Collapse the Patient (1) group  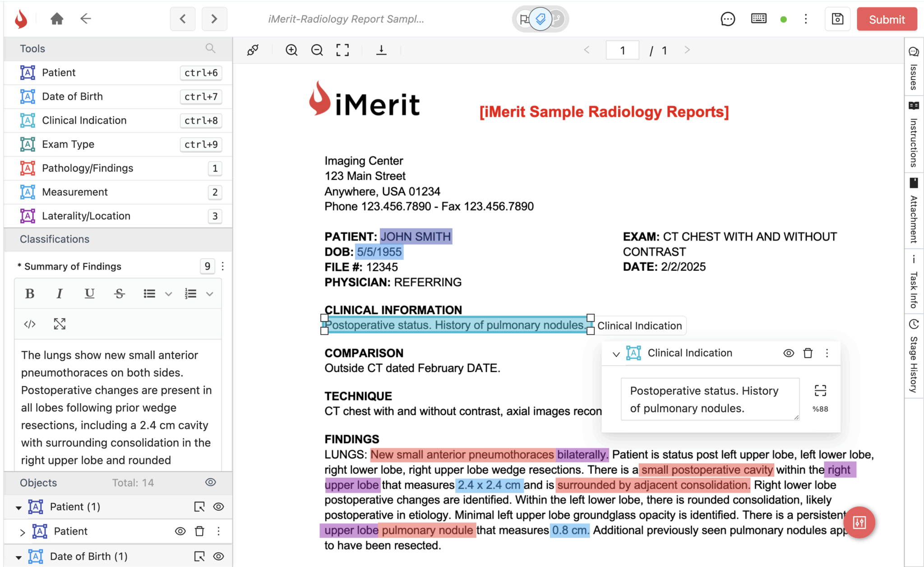(18, 507)
